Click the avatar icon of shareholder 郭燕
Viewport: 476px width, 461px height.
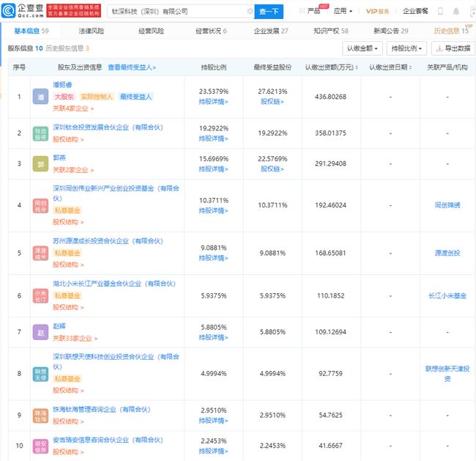pos(40,164)
